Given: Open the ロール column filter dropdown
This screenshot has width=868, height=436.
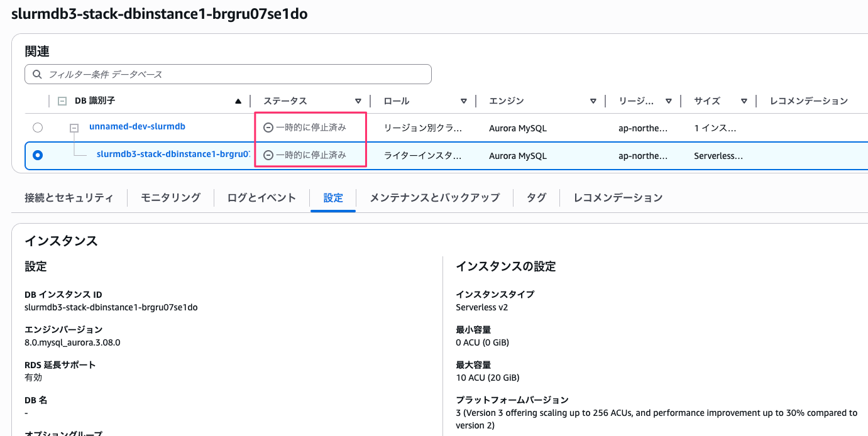Looking at the screenshot, I should pyautogui.click(x=463, y=101).
